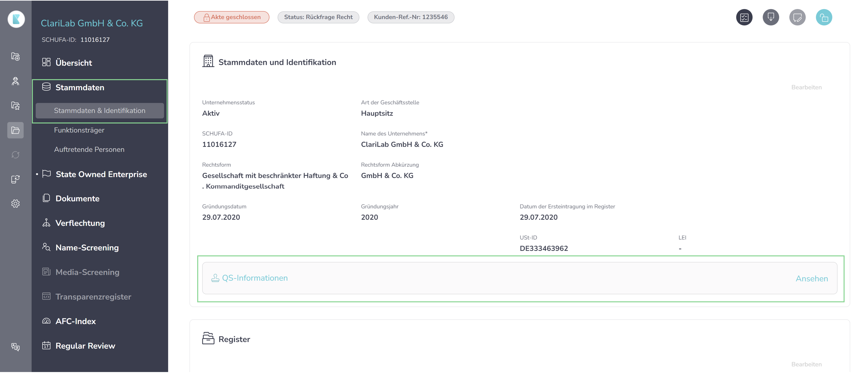Click the Hauptsitz value
This screenshot has width=868, height=373.
click(377, 114)
